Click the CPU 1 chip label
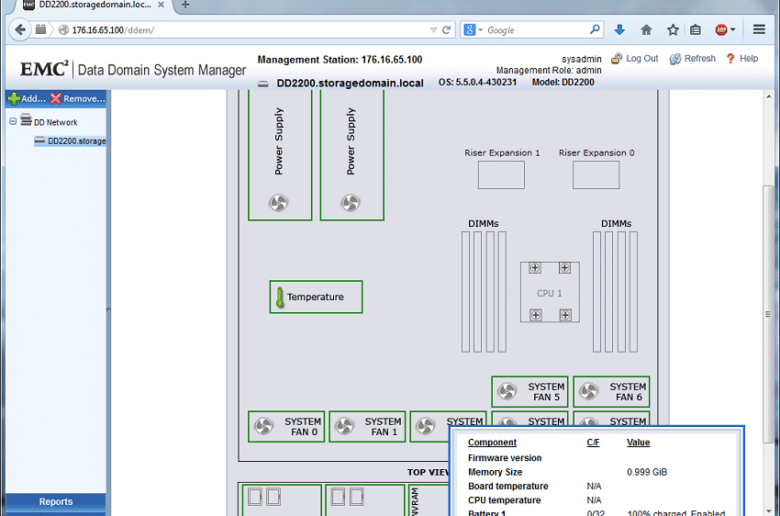The height and width of the screenshot is (516, 780). (x=550, y=293)
